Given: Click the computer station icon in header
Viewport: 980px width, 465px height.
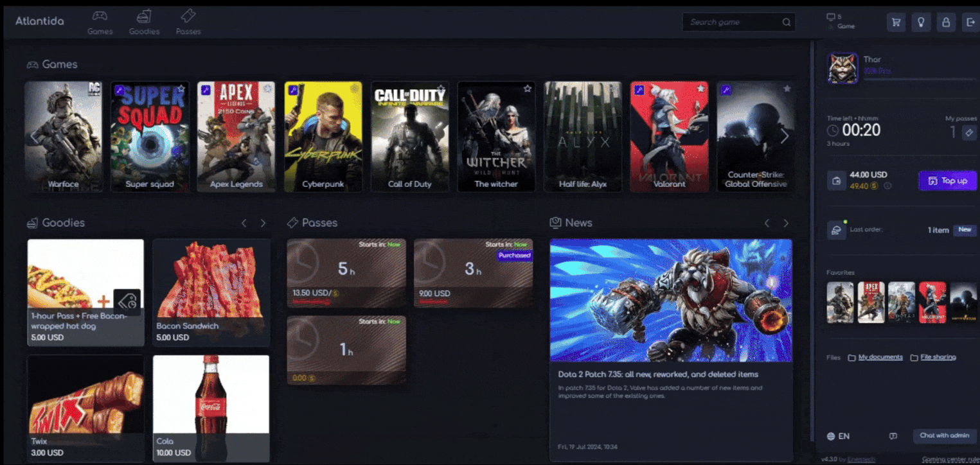Looking at the screenshot, I should tap(831, 17).
